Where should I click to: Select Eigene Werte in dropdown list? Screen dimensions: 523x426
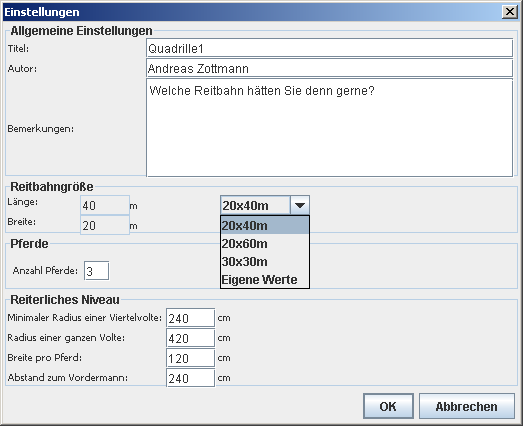(x=265, y=280)
